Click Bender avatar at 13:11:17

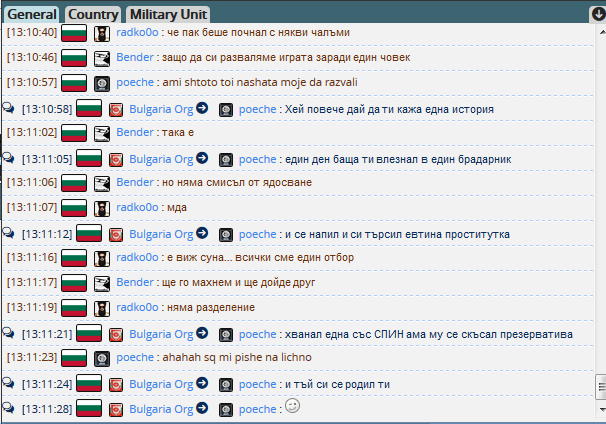[x=102, y=284]
